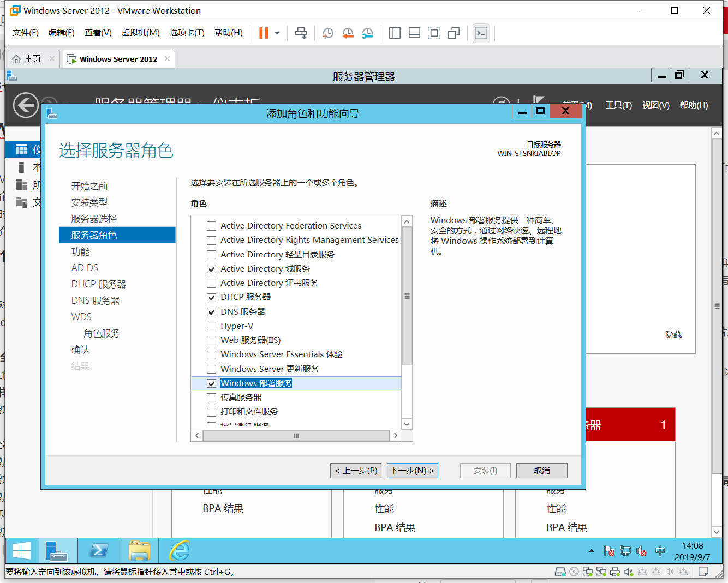Click the virtual printer status icon
728x583 pixels.
614,572
